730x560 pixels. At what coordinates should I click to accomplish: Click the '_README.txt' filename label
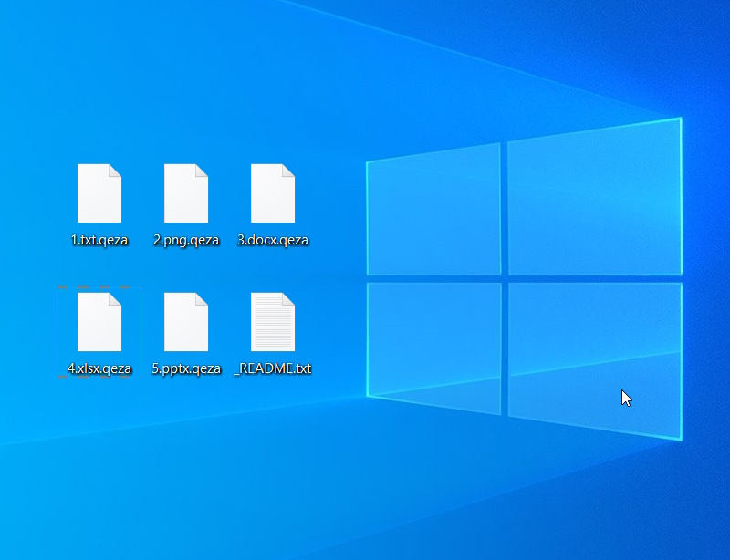[272, 368]
